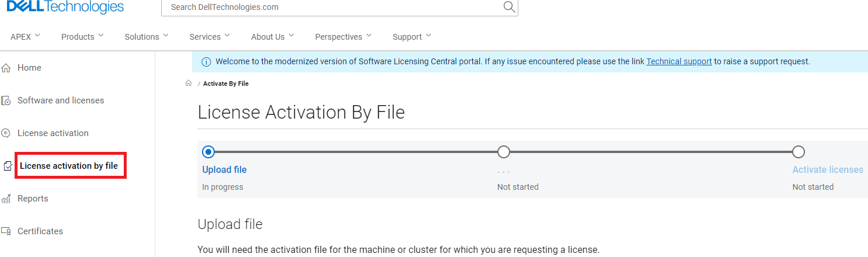The image size is (868, 257).
Task: Click the Software and licenses icon
Action: coord(6,100)
